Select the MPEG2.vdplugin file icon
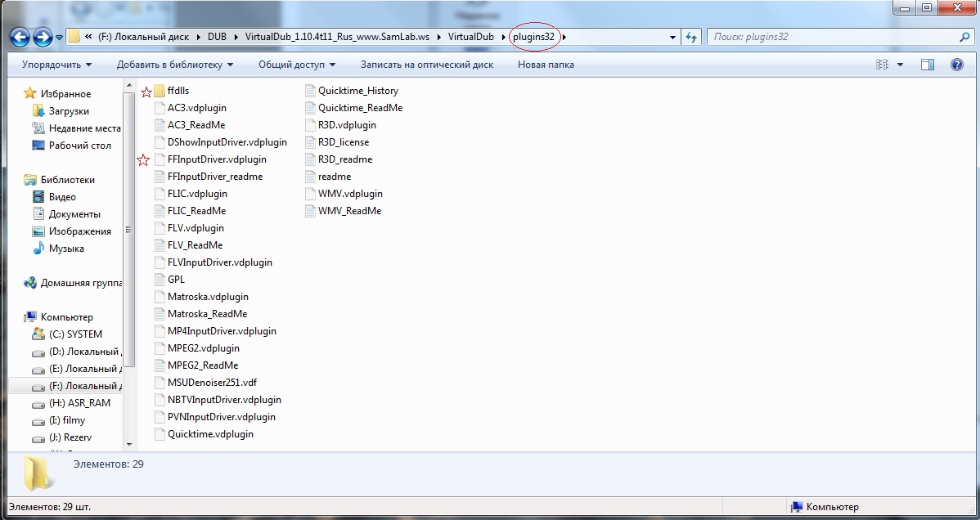Viewport: 980px width, 520px height. pos(159,348)
